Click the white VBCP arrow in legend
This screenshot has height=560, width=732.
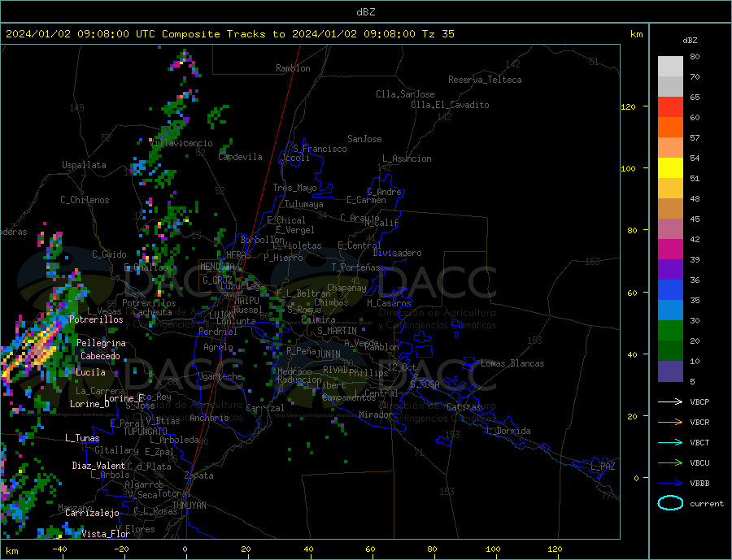pos(670,402)
